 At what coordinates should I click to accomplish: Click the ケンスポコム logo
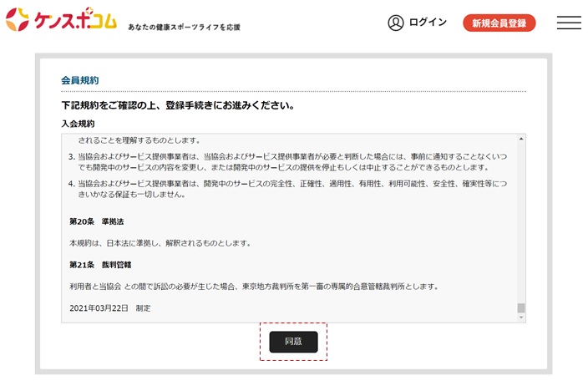point(61,19)
